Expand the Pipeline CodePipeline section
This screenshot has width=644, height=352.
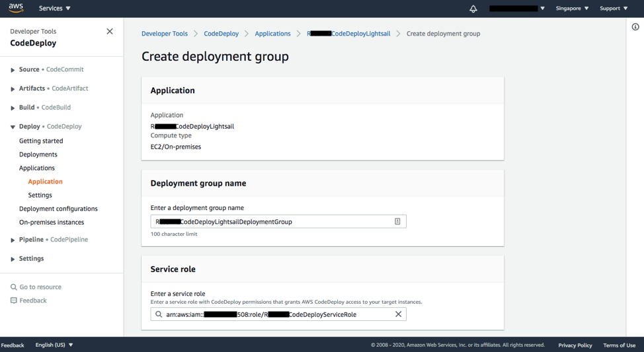(13, 240)
